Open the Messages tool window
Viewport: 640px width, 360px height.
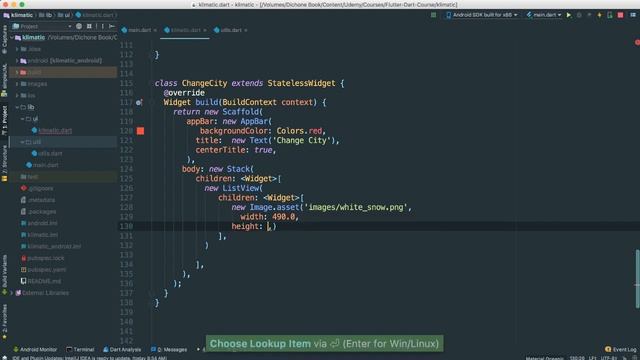coord(169,350)
